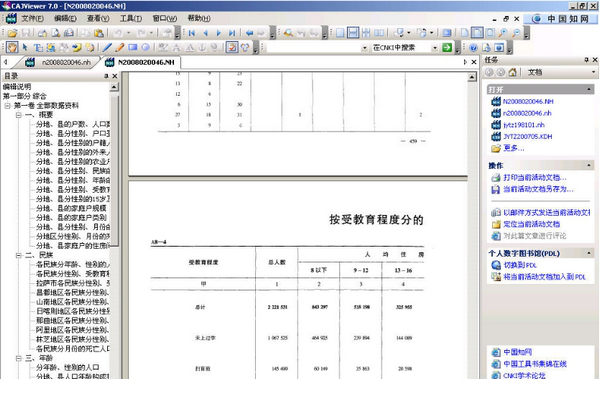This screenshot has height=394, width=600.
Task: Toggle the fit width view button
Action: pos(477,33)
